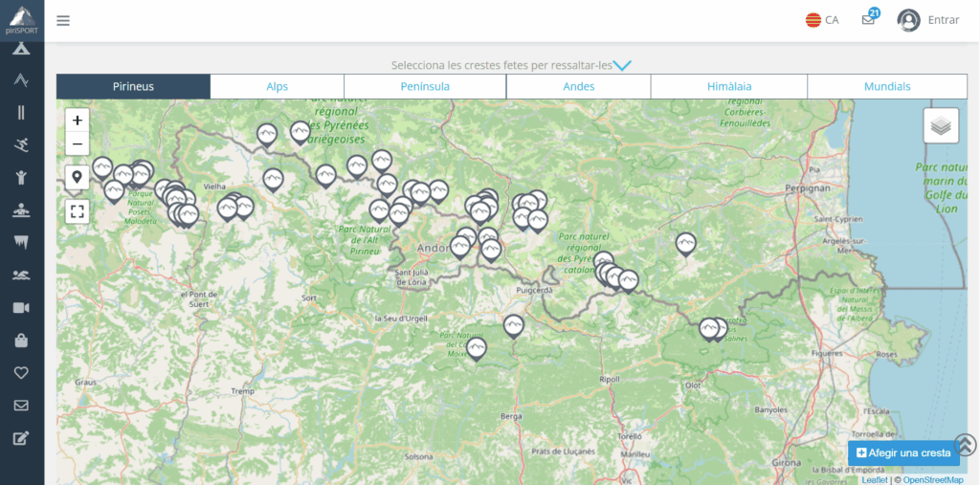Open the tent camping section in sidebar

pyautogui.click(x=21, y=48)
